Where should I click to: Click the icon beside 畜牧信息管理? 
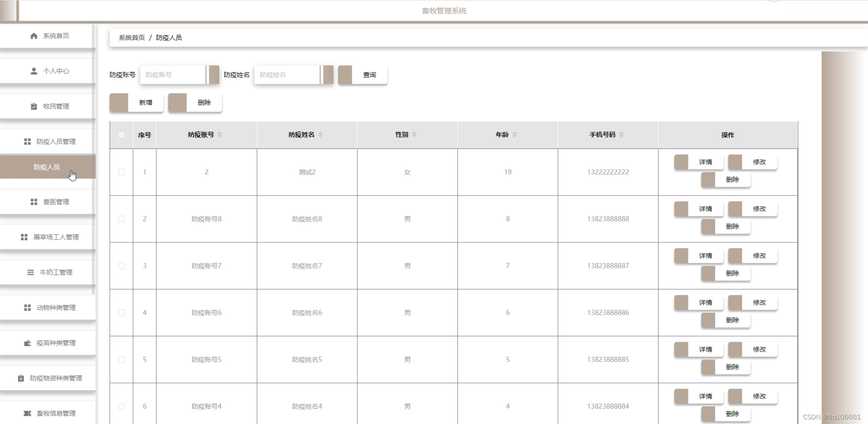click(27, 413)
